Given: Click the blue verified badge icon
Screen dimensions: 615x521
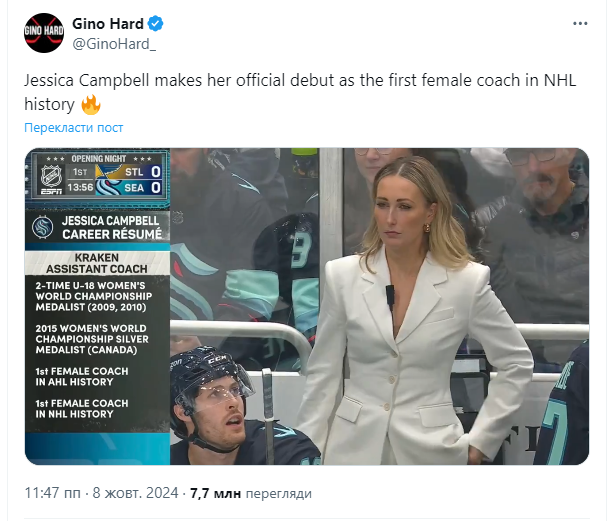Looking at the screenshot, I should click(x=155, y=24).
